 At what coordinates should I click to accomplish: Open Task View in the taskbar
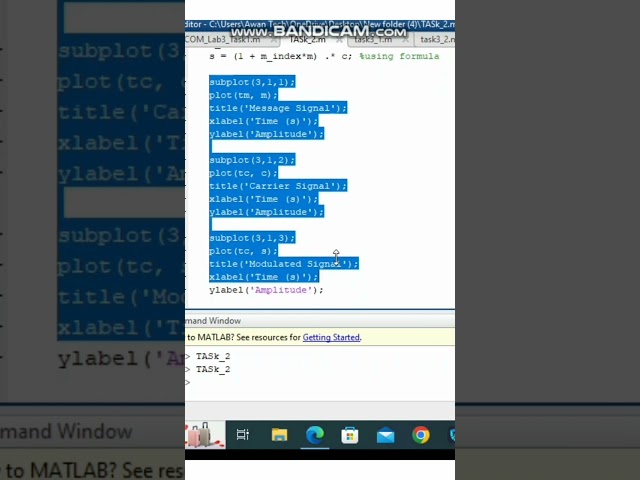(243, 435)
